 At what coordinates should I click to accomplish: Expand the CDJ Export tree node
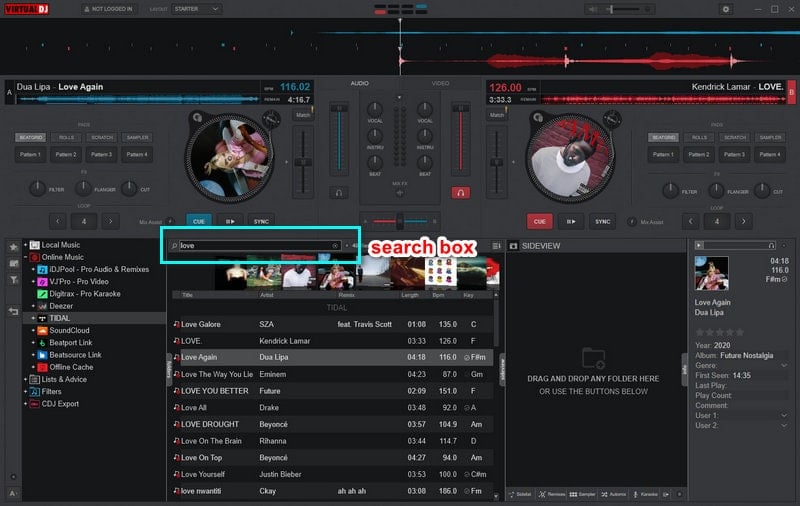click(26, 404)
